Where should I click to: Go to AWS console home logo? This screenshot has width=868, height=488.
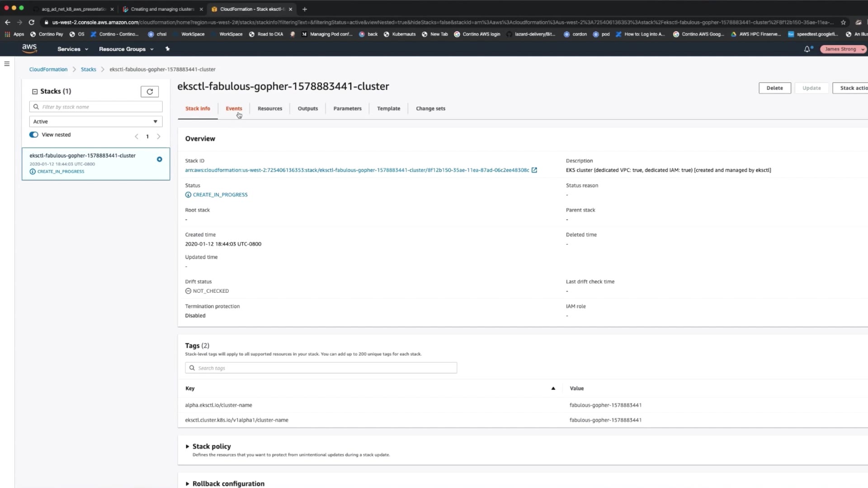click(29, 48)
